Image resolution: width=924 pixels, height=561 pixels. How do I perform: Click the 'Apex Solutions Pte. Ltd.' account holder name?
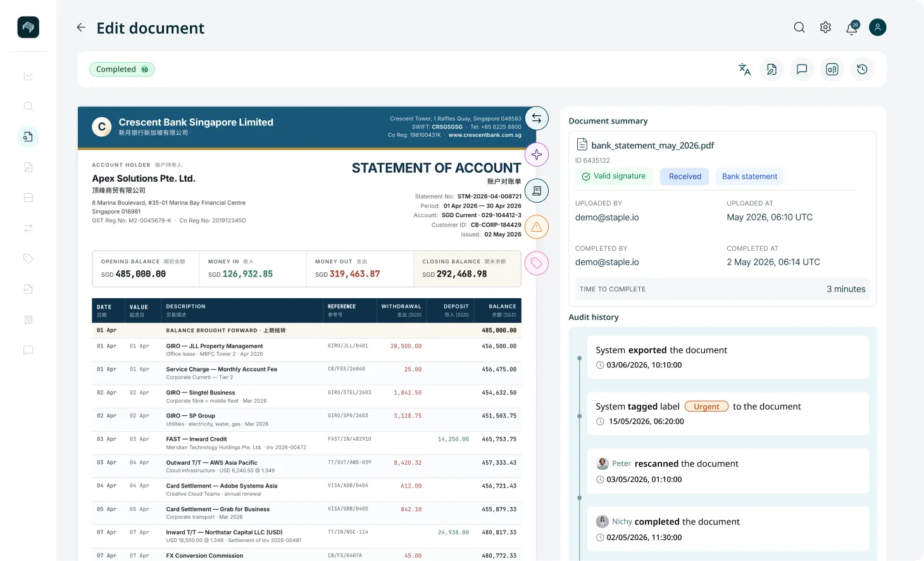(x=144, y=179)
